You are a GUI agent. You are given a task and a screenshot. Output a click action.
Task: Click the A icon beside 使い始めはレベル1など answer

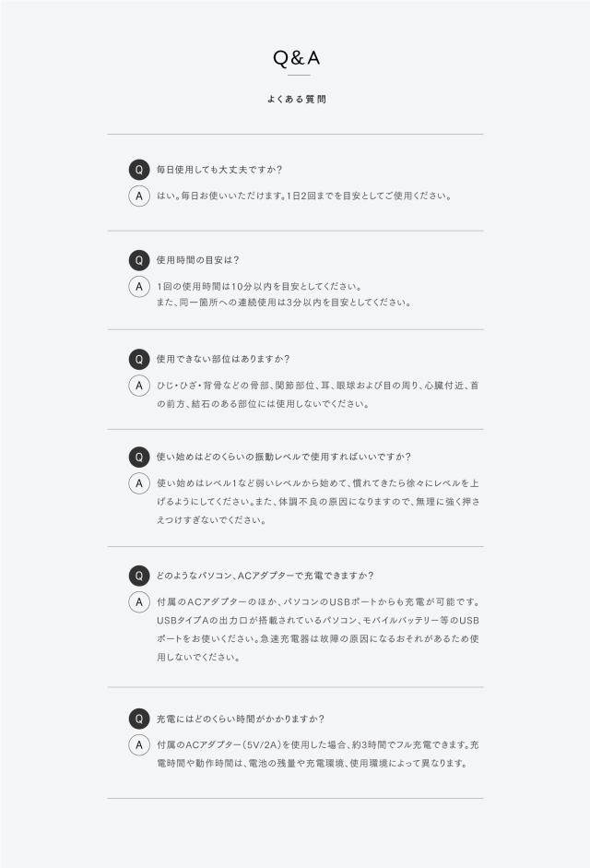[x=139, y=483]
